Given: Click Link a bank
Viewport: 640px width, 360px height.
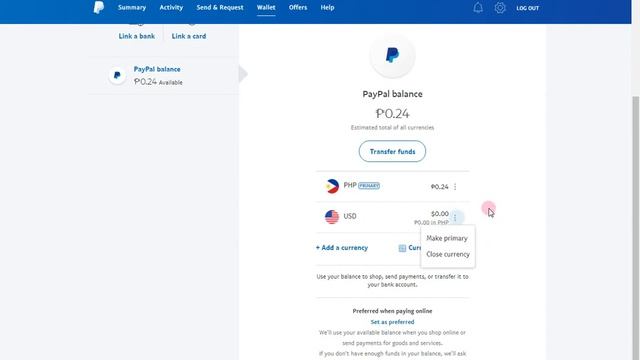Looking at the screenshot, I should [137, 36].
